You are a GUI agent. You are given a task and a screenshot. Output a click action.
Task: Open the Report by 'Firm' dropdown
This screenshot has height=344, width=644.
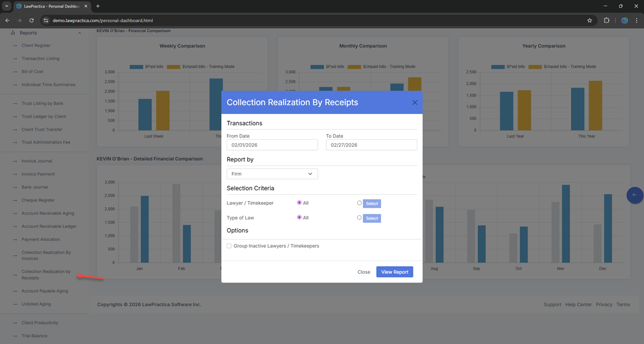point(272,174)
